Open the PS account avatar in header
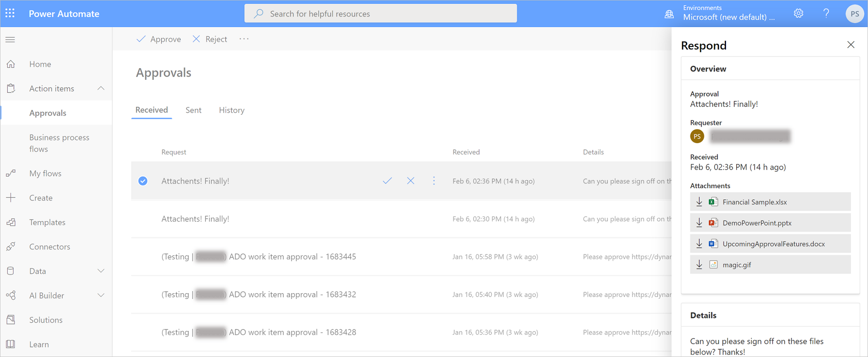The height and width of the screenshot is (357, 868). [854, 14]
